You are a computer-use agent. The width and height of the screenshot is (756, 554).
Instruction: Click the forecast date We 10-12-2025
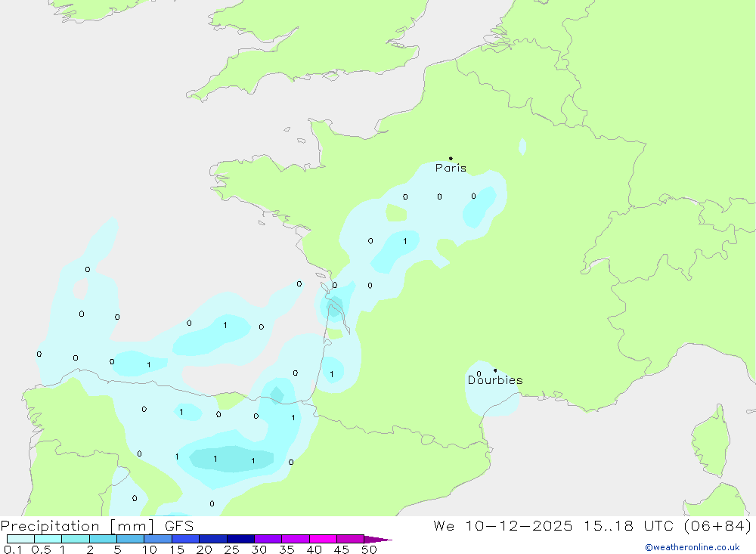pos(503,525)
